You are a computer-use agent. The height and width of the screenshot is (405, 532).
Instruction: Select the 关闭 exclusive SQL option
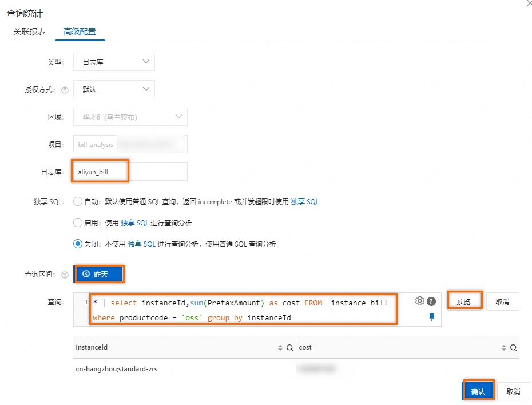click(x=78, y=244)
